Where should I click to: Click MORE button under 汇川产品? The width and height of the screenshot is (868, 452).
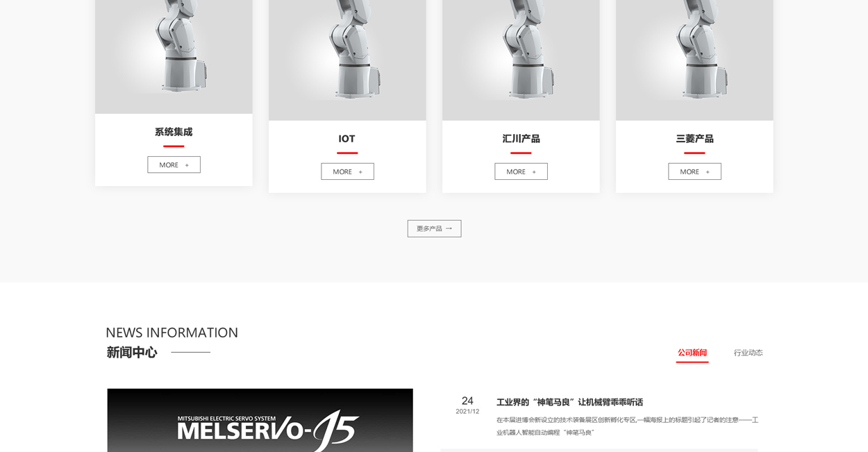point(521,171)
